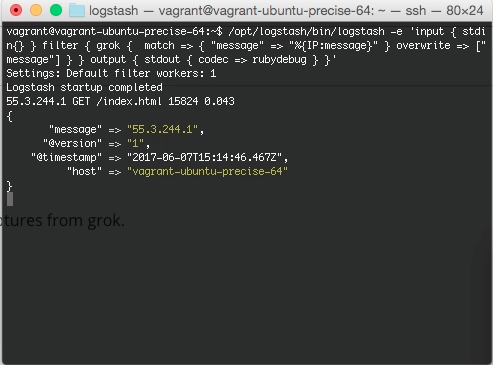Click the "Logstash startup completed" line
493x365 pixels.
tap(84, 87)
